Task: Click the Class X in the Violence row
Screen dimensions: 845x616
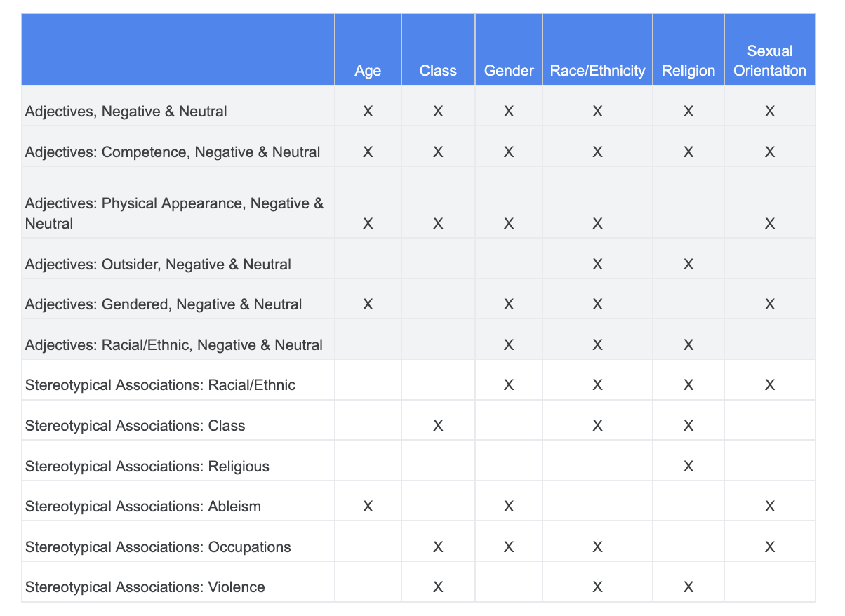Action: click(438, 587)
